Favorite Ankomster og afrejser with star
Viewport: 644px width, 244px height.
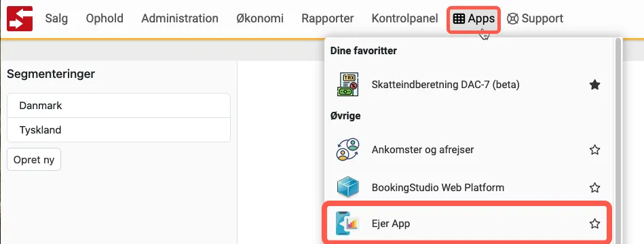[x=594, y=150]
